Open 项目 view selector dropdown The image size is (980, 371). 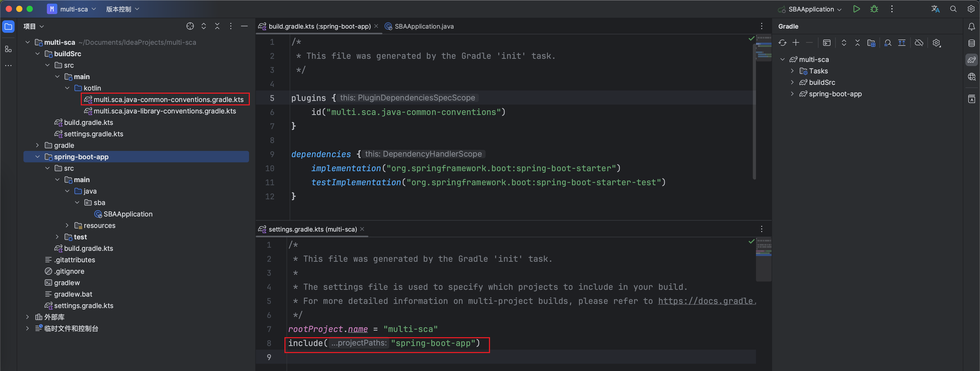coord(34,26)
